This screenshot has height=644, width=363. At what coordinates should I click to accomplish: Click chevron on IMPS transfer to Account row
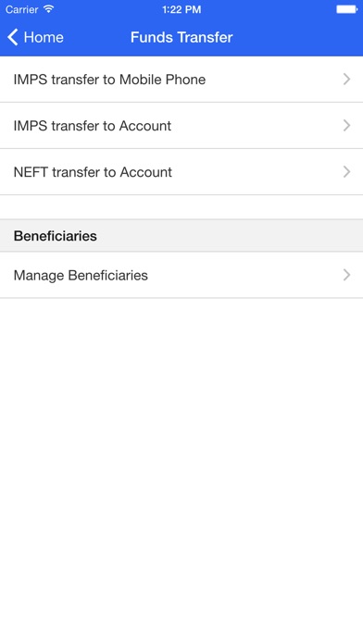[x=347, y=126]
